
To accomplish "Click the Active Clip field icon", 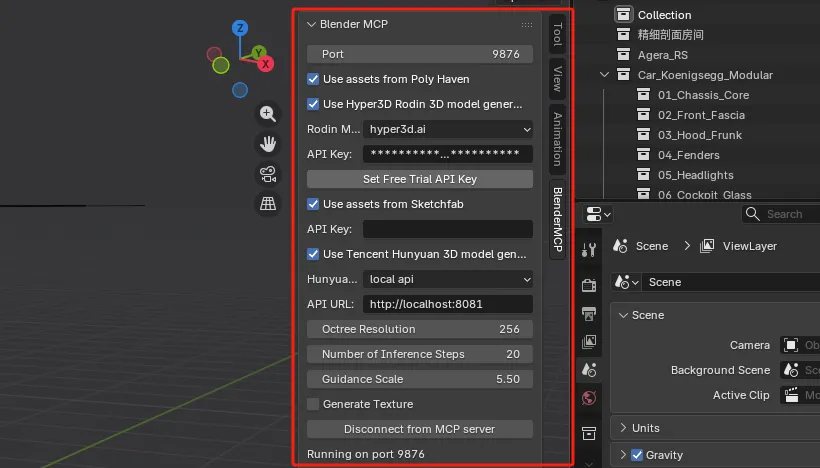I will [791, 395].
